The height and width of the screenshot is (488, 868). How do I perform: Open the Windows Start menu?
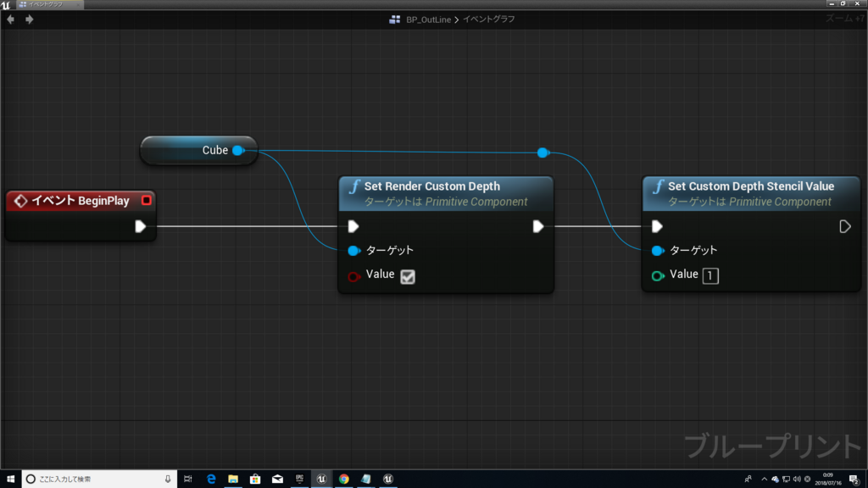click(10, 480)
